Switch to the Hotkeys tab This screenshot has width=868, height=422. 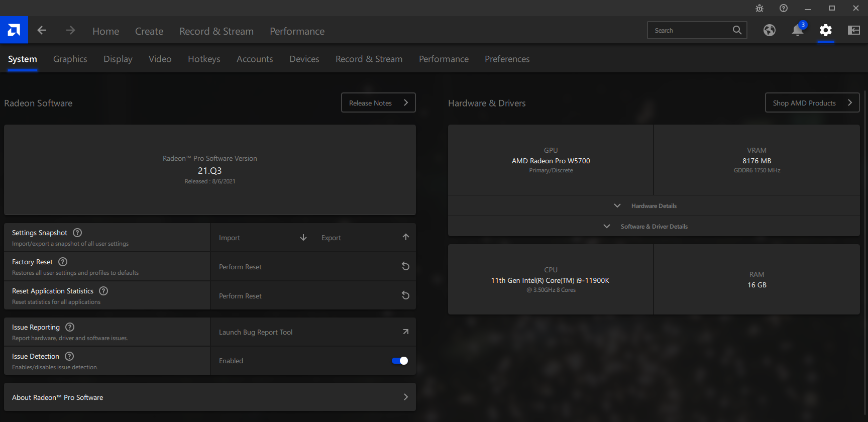[204, 59]
